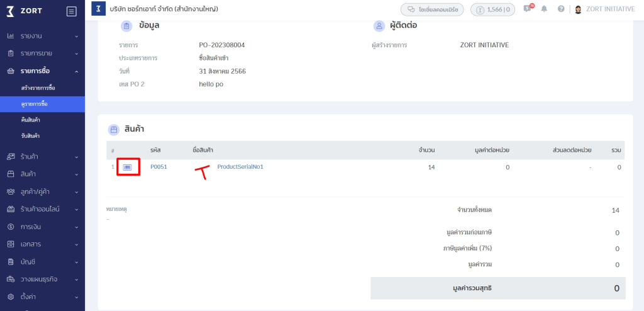Select คืนสินค้า submenu item
Screen dimensions: 644x311
[x=31, y=120]
